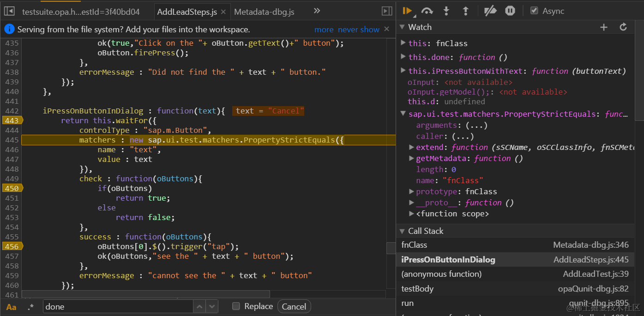Expand the this.done watch entry
This screenshot has width=644, height=316.
tap(403, 57)
